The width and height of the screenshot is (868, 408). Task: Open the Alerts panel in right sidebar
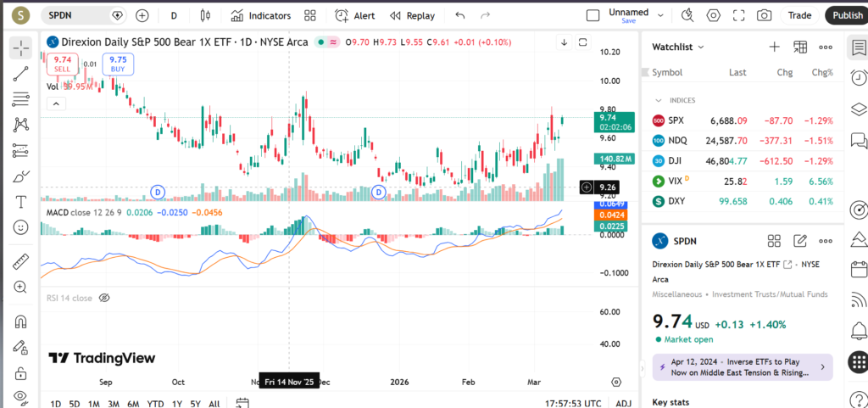(858, 77)
